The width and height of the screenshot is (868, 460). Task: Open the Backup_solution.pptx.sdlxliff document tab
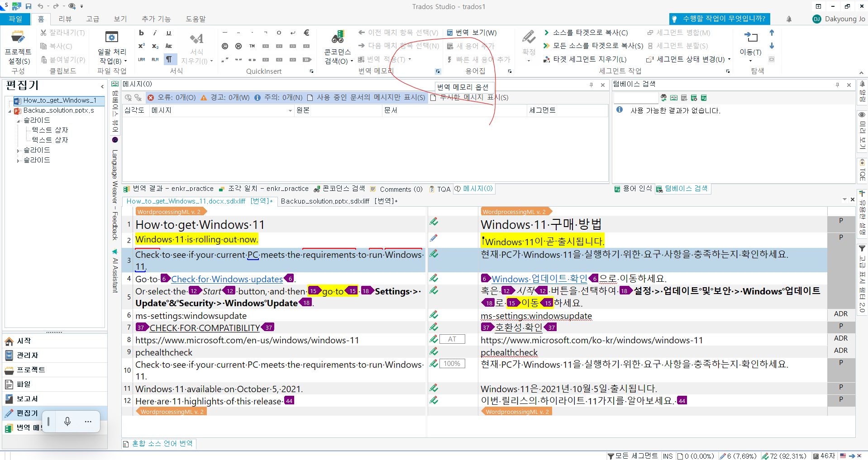coord(339,201)
